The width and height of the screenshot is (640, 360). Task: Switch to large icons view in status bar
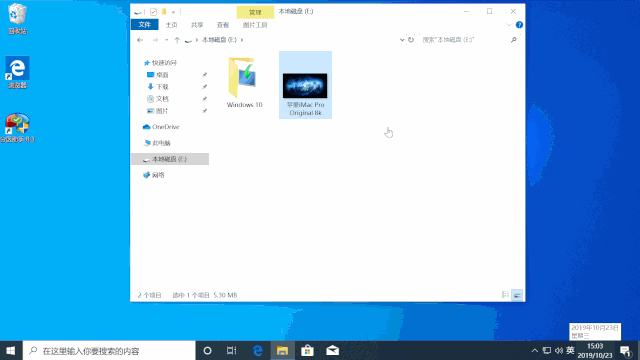point(517,295)
